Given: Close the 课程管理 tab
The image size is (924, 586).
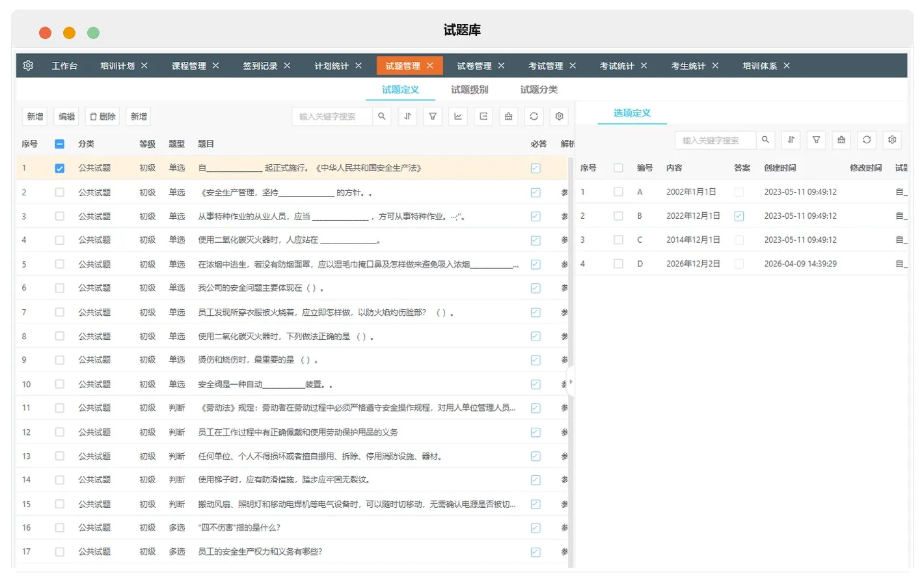Looking at the screenshot, I should tap(215, 66).
